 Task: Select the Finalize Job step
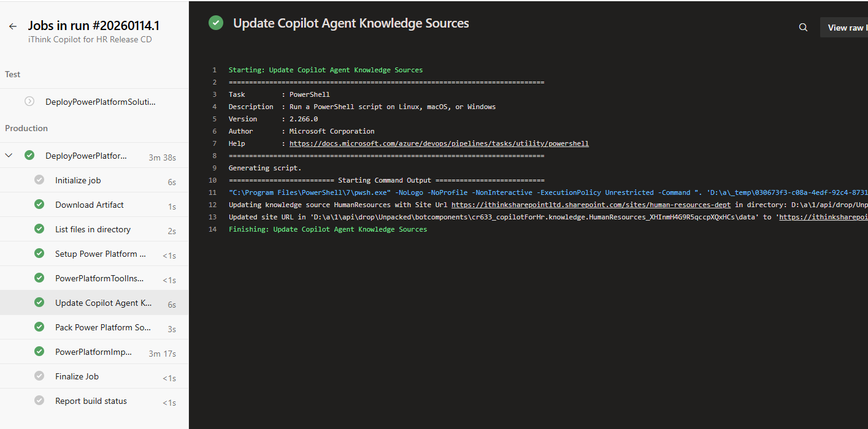(77, 376)
